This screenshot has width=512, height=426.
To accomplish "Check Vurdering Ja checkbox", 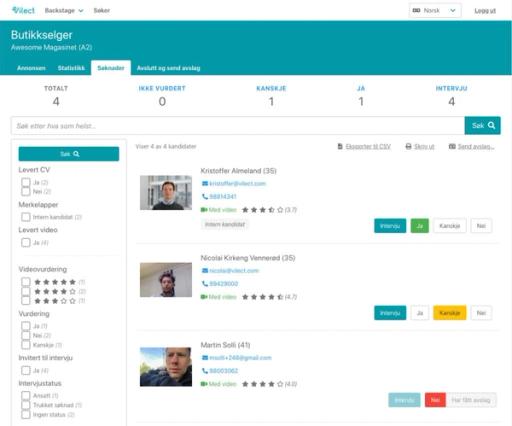I will click(x=26, y=326).
